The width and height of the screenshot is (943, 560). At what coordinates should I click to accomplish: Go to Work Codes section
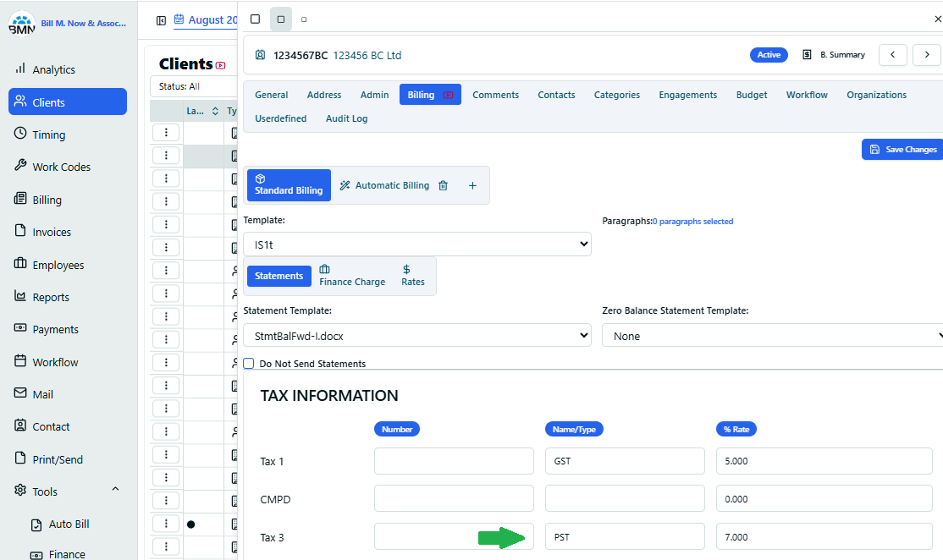click(52, 167)
